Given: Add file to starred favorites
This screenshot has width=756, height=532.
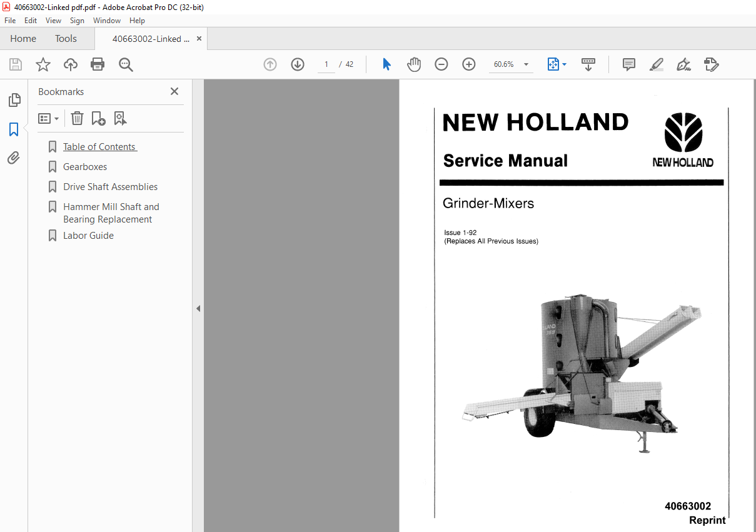Looking at the screenshot, I should [x=43, y=64].
